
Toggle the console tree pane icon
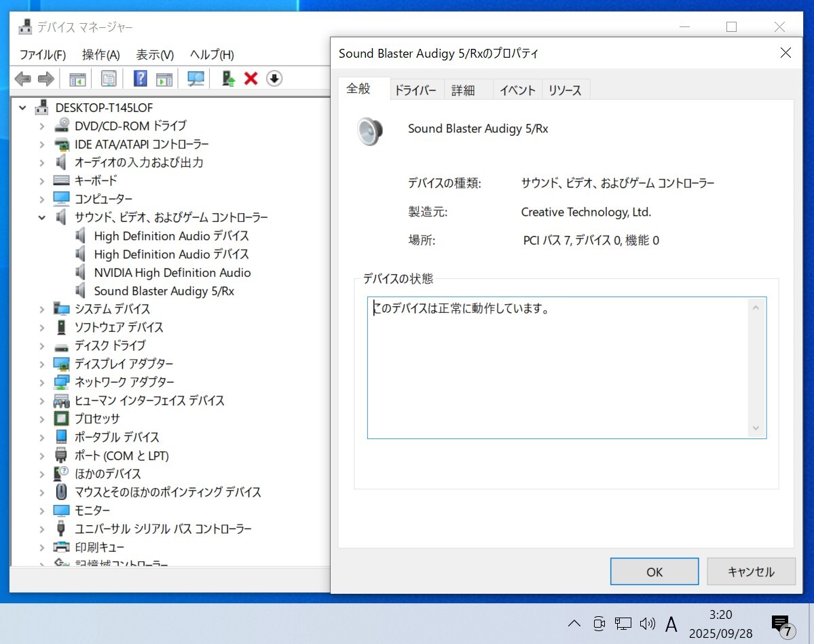(77, 78)
